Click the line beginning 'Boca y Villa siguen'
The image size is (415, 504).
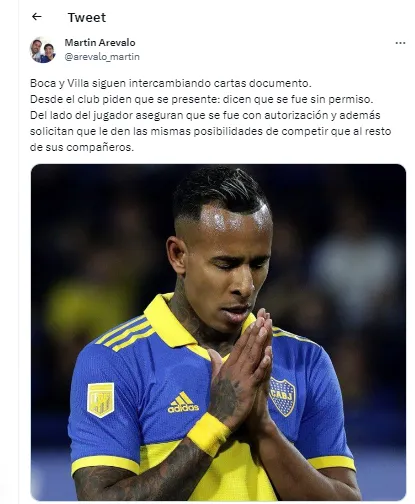(x=171, y=83)
